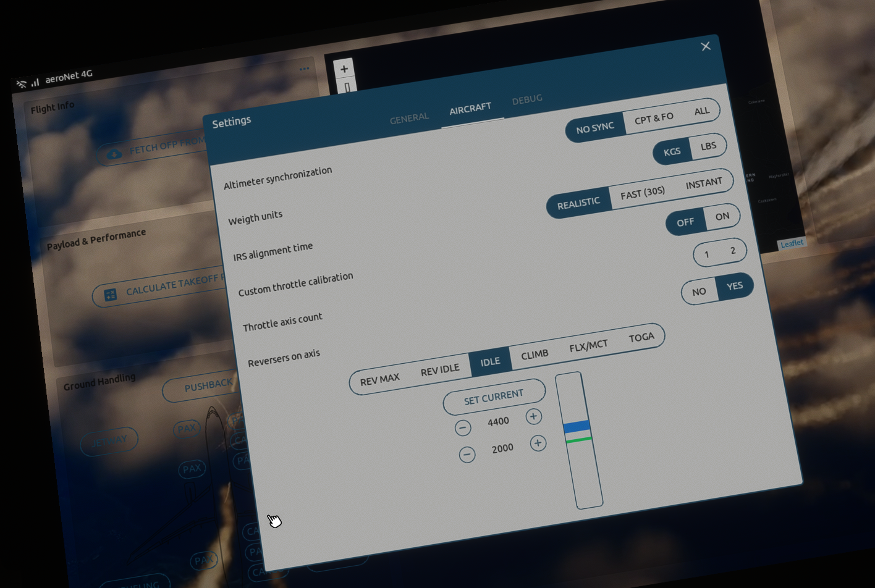This screenshot has height=588, width=875.
Task: Set throttle axis count to 2
Action: (x=733, y=251)
